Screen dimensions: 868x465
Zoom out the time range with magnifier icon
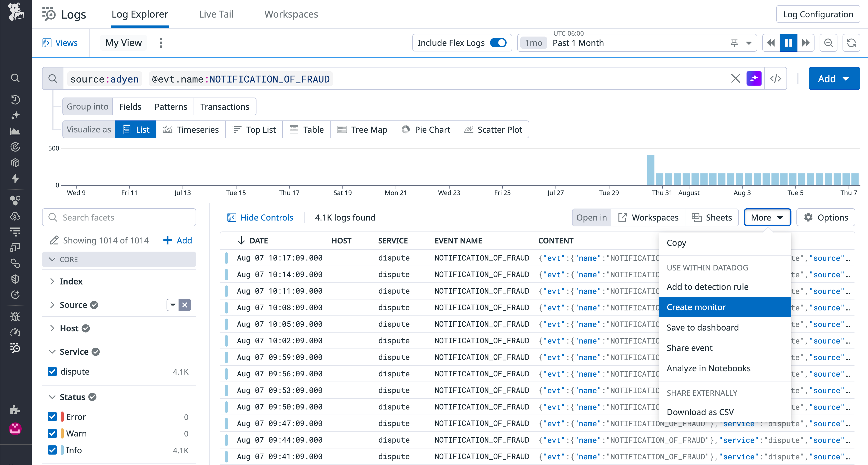tap(829, 43)
